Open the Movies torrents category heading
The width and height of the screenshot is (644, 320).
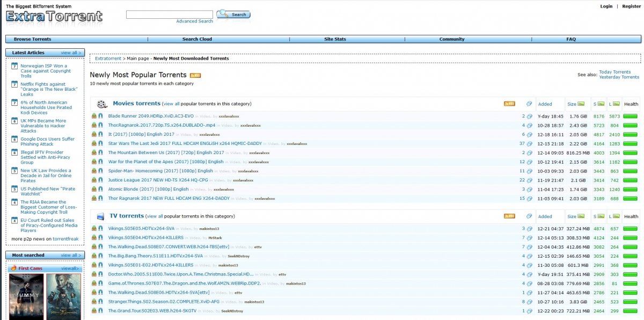[136, 103]
